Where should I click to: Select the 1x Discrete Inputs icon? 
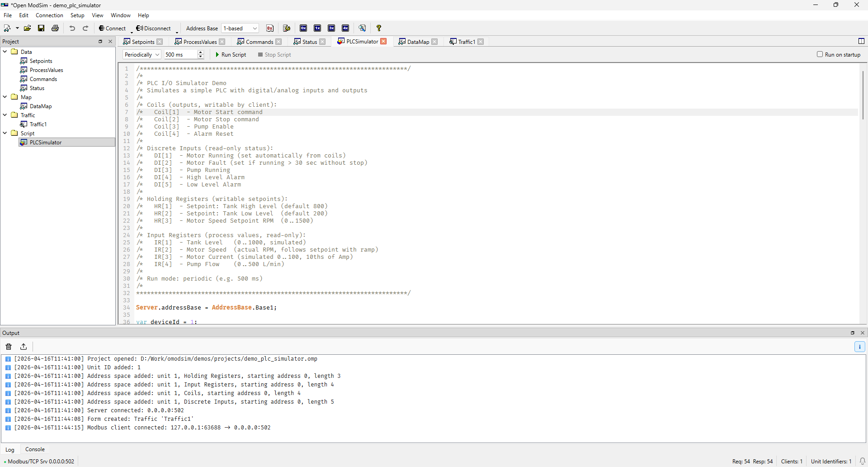(x=317, y=28)
